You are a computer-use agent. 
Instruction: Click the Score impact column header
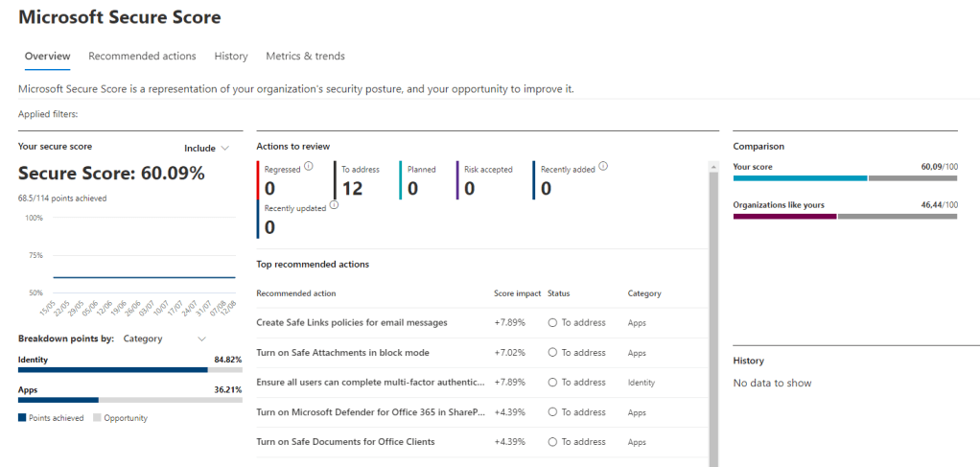[x=517, y=293]
